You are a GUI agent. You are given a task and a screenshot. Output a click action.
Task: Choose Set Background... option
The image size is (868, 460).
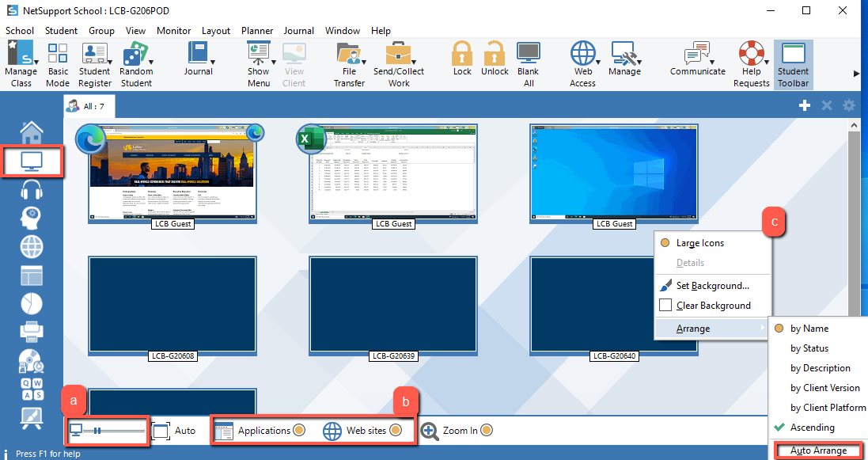(x=713, y=286)
